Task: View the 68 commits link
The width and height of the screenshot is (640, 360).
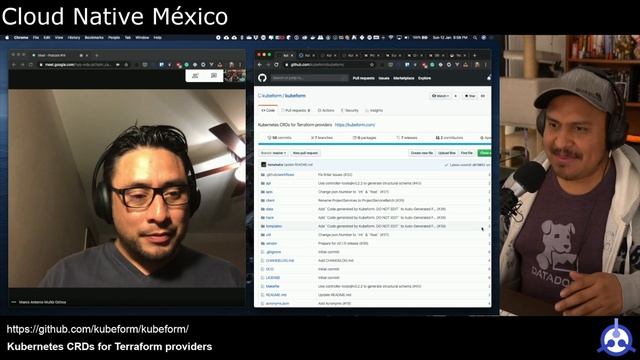Action: point(280,138)
